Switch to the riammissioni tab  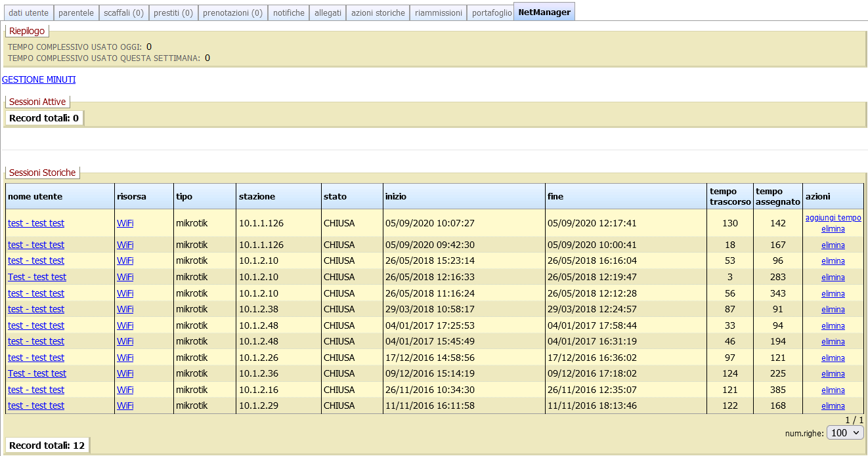click(x=438, y=12)
